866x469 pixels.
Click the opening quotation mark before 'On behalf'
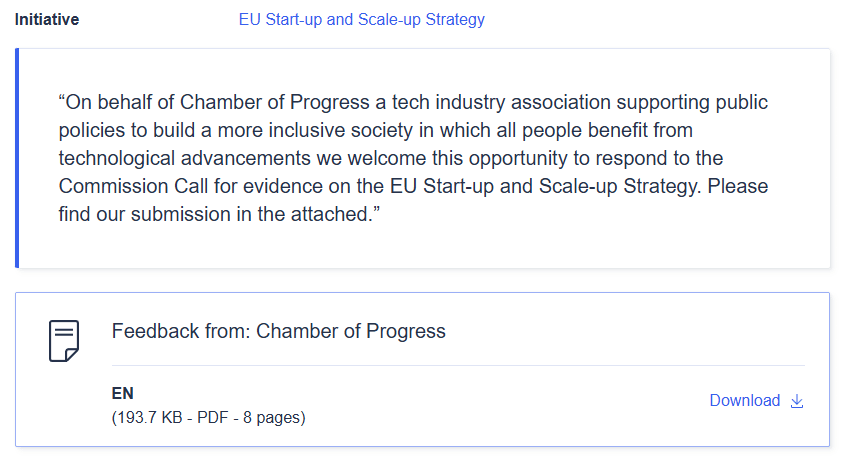click(x=62, y=102)
